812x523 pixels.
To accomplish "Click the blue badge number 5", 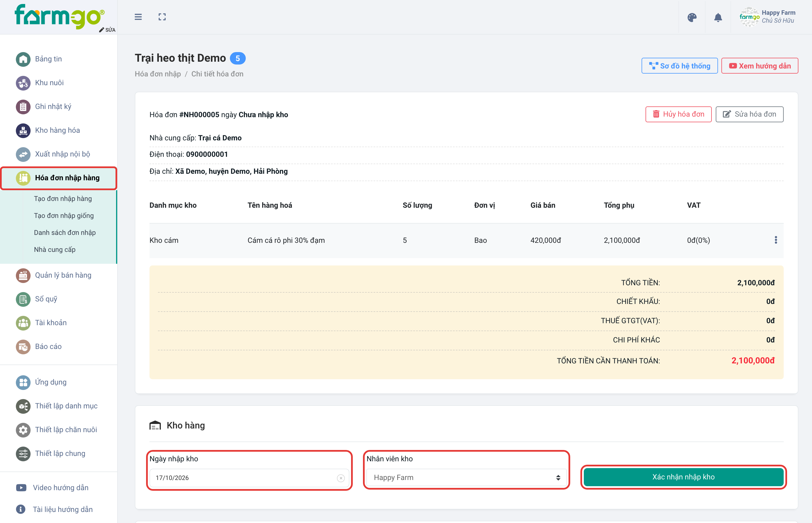I will [238, 58].
